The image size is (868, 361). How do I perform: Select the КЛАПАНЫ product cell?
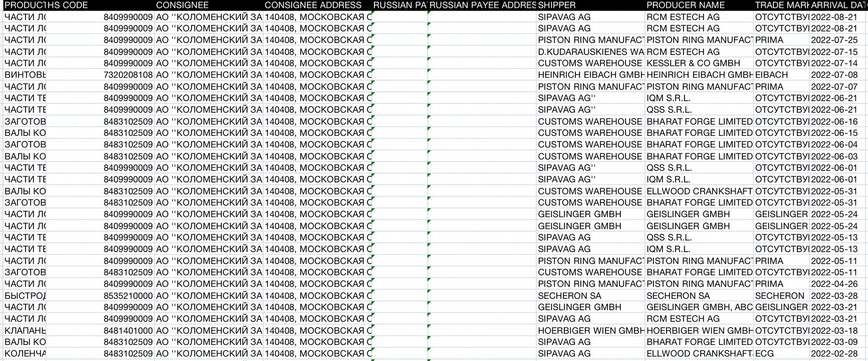point(25,330)
